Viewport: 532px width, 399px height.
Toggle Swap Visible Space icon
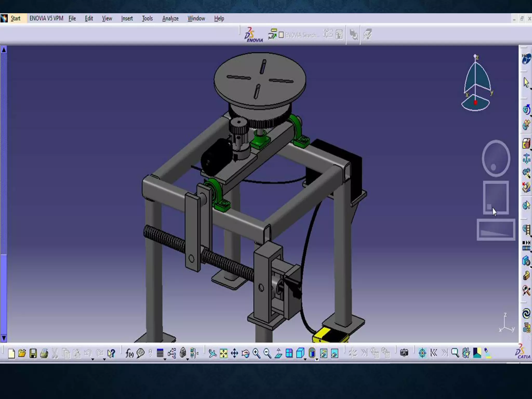[x=335, y=353]
